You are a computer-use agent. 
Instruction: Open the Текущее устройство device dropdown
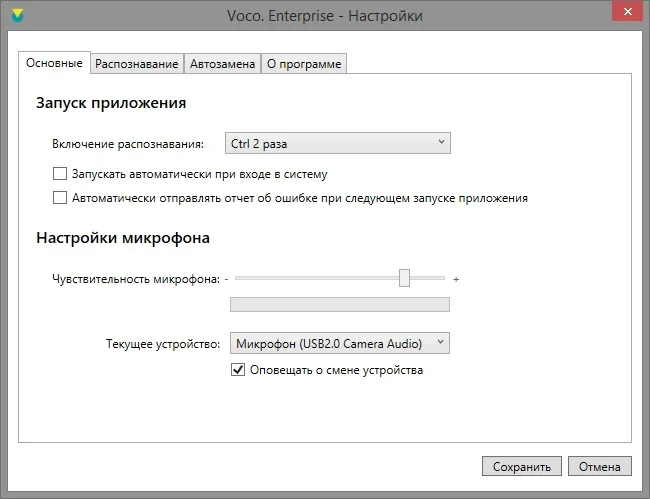click(340, 343)
